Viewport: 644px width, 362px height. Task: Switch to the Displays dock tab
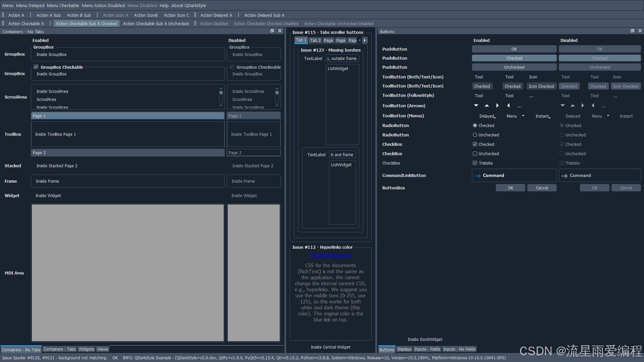click(x=404, y=349)
